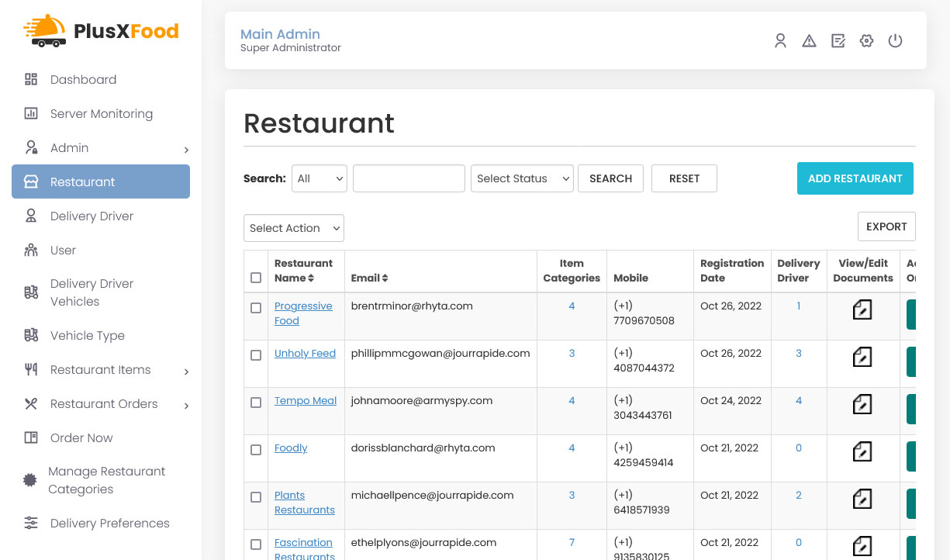
Task: Click the PlusXFood logo
Action: (x=101, y=31)
